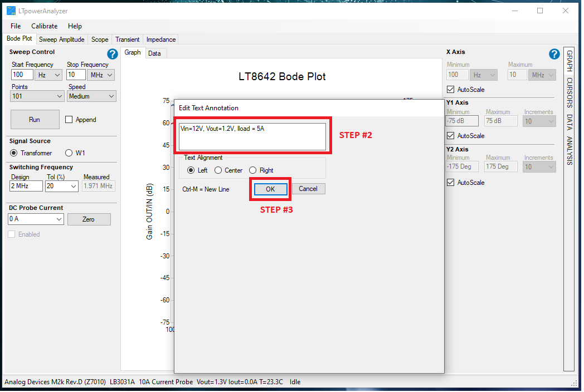This screenshot has height=392, width=584.
Task: Choose Right text alignment
Action: click(252, 170)
